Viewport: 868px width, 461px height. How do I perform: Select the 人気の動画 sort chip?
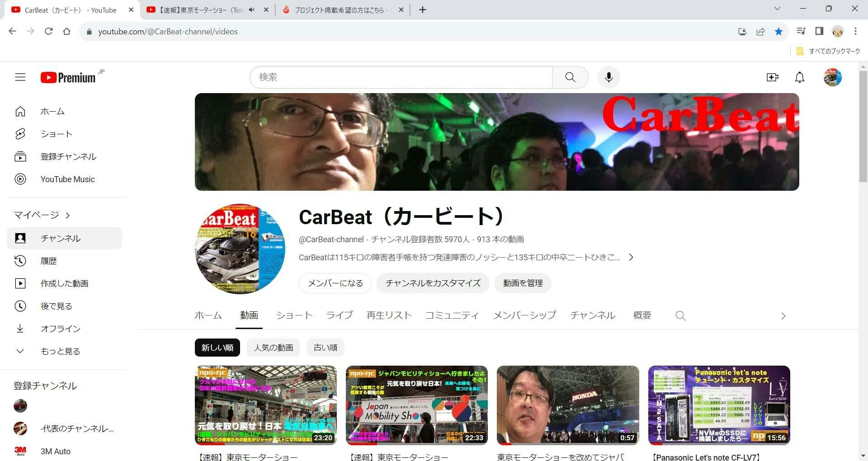pos(274,348)
